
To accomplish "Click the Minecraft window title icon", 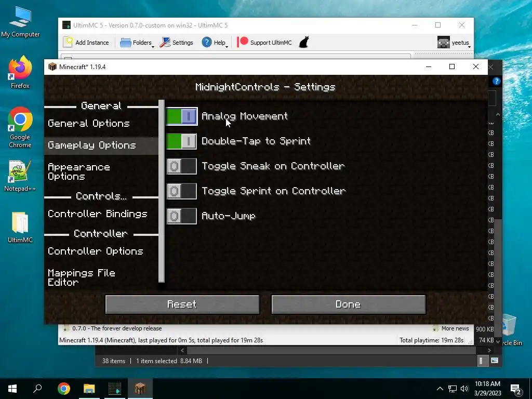I will pos(52,66).
